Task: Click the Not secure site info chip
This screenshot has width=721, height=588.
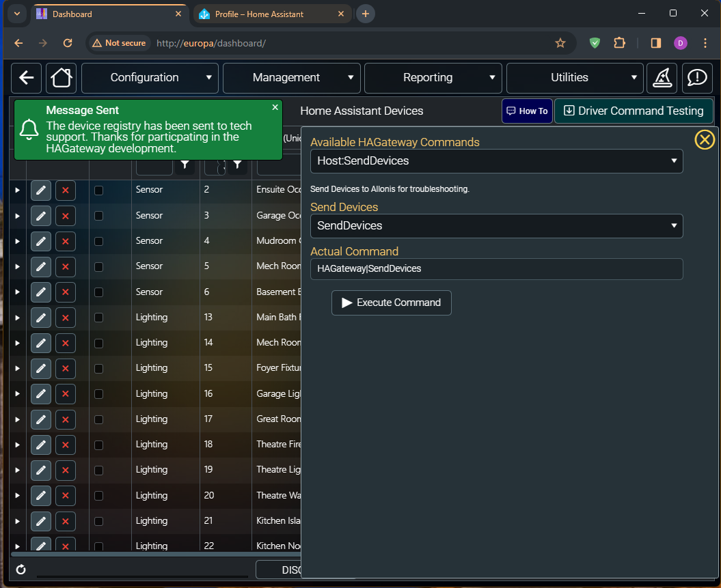Action: pos(119,43)
